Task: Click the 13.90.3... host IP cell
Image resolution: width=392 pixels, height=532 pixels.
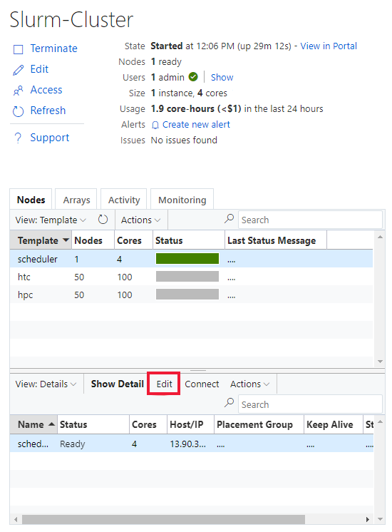Action: [x=188, y=444]
